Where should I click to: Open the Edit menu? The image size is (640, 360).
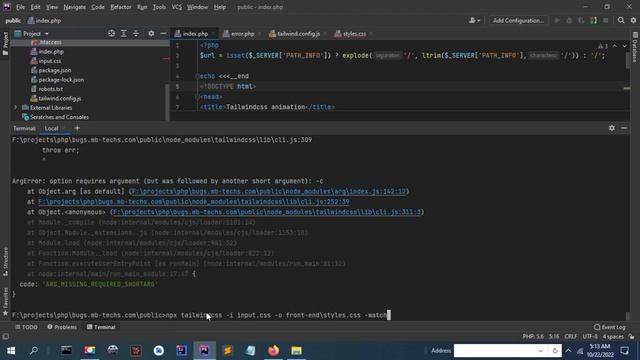pyautogui.click(x=36, y=7)
